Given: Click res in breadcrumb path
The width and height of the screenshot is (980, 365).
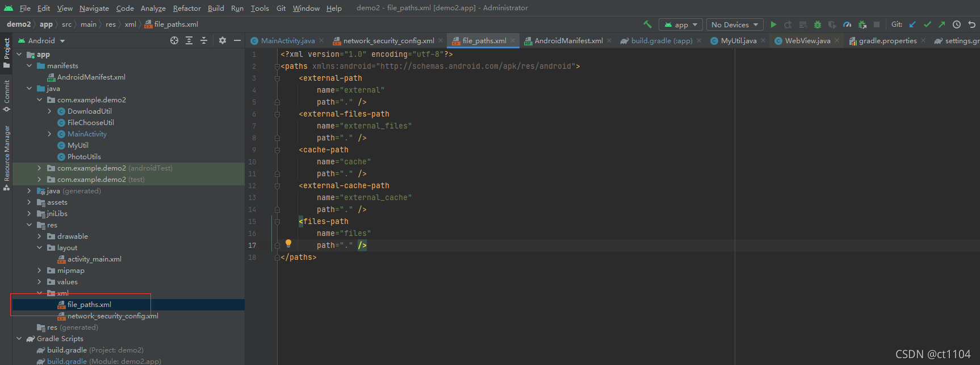Looking at the screenshot, I should click(111, 24).
